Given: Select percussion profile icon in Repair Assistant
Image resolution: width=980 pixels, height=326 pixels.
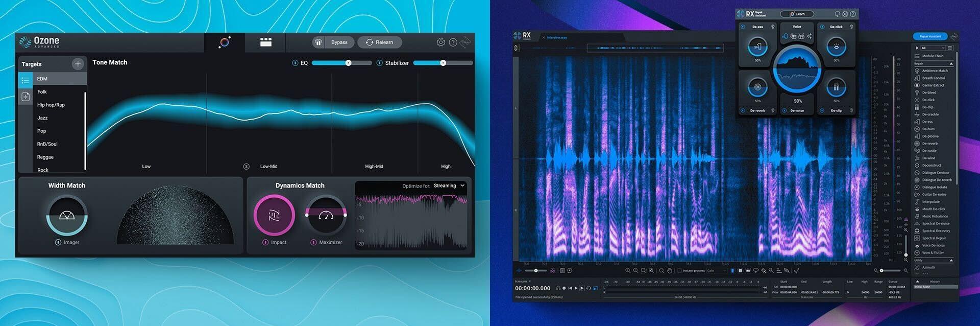Looking at the screenshot, I should click(801, 36).
